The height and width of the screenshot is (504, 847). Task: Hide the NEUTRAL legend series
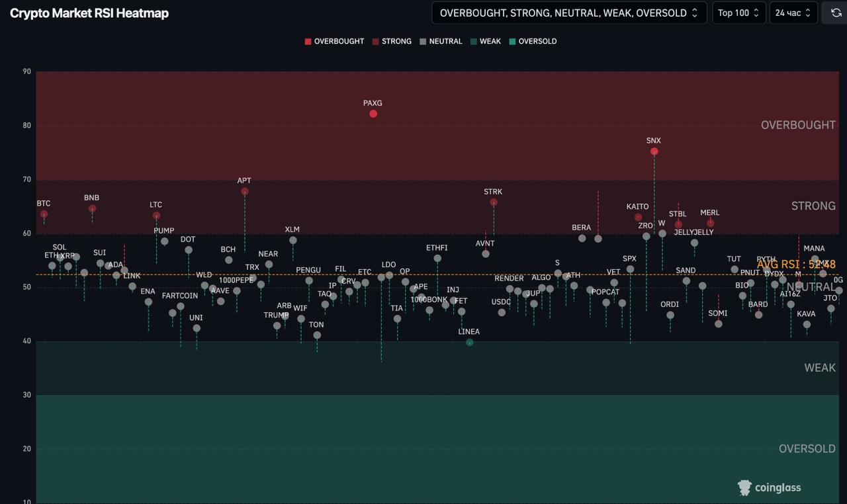click(x=441, y=41)
